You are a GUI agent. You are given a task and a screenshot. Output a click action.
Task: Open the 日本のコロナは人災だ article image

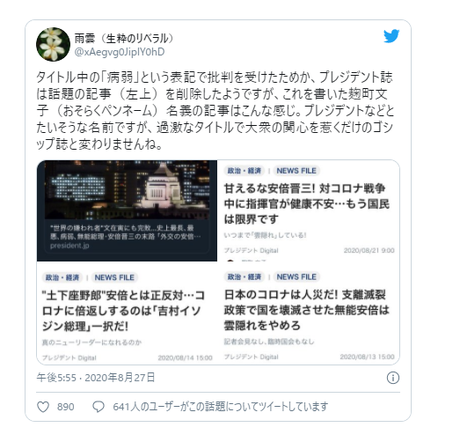(x=309, y=313)
